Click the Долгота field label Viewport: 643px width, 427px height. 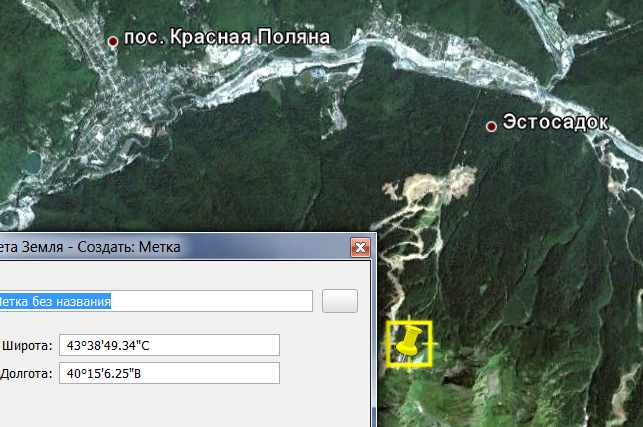(x=26, y=374)
